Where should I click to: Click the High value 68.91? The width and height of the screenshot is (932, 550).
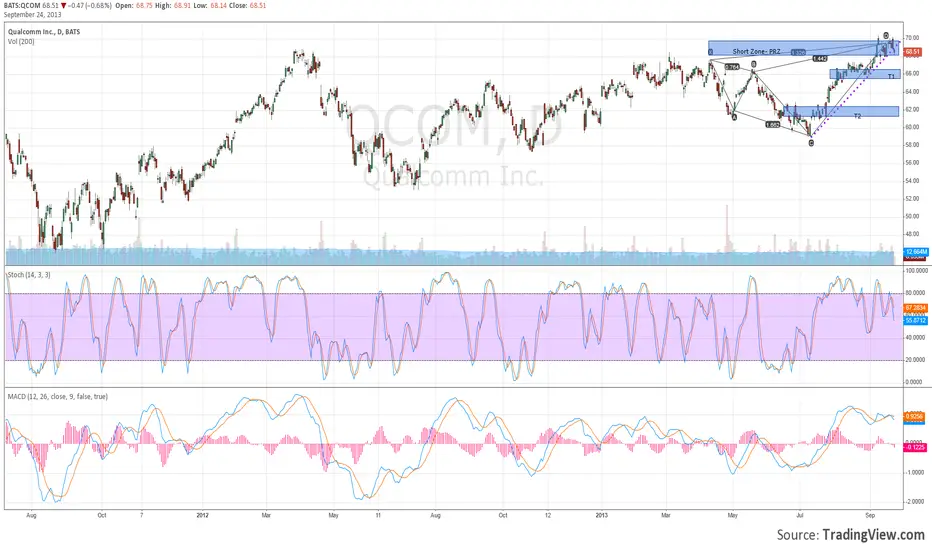coord(182,5)
